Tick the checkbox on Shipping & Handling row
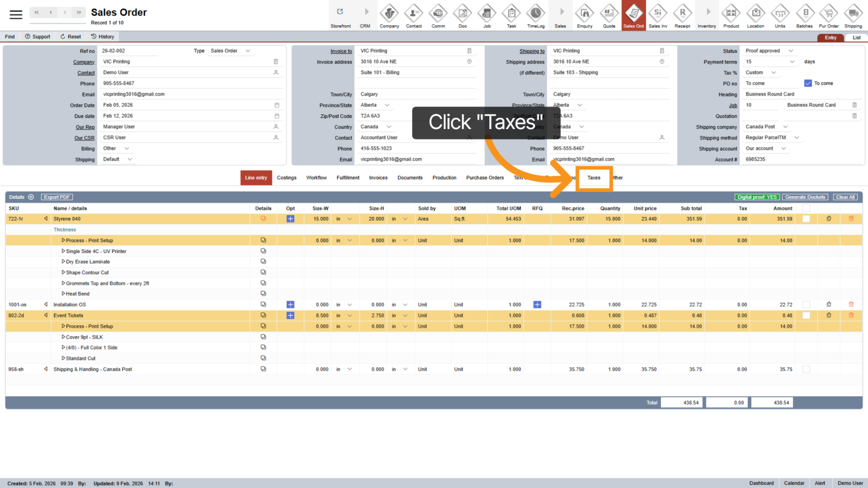 tap(806, 369)
